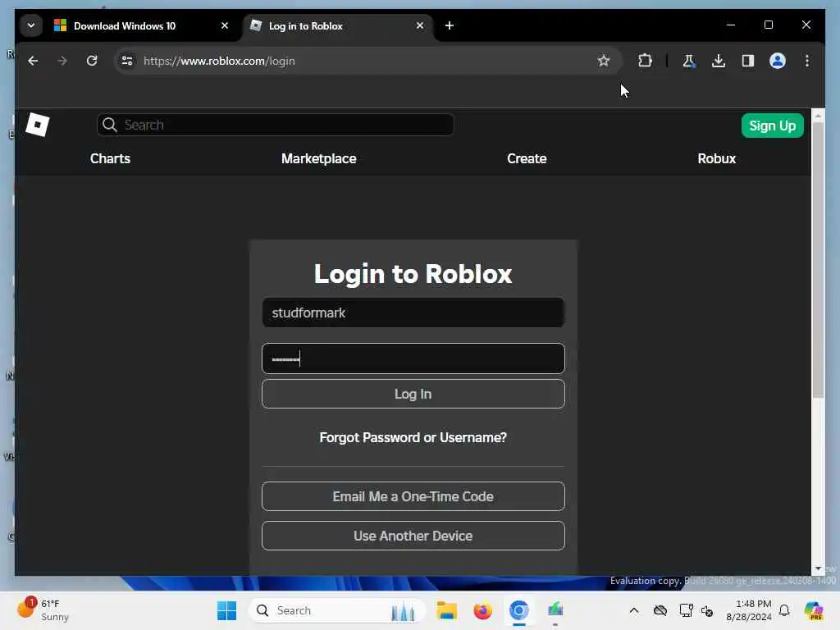Open the browser profile avatar
This screenshot has width=840, height=630.
click(x=778, y=61)
